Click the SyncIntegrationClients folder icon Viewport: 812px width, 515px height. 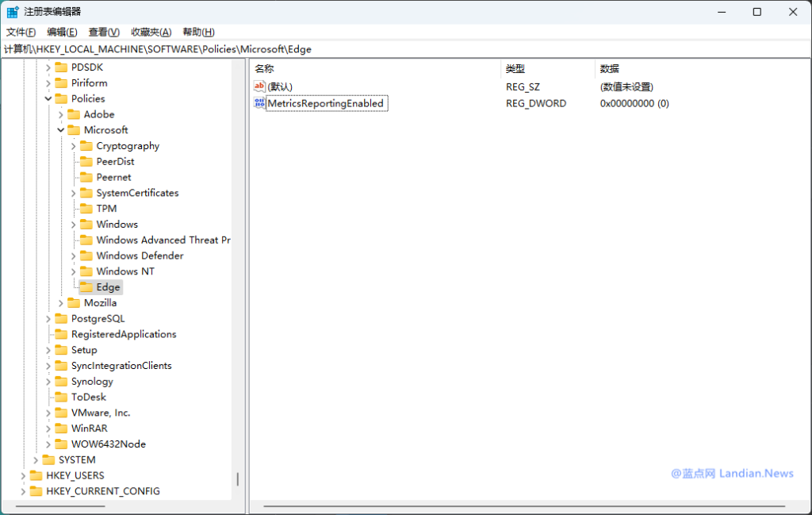click(61, 366)
